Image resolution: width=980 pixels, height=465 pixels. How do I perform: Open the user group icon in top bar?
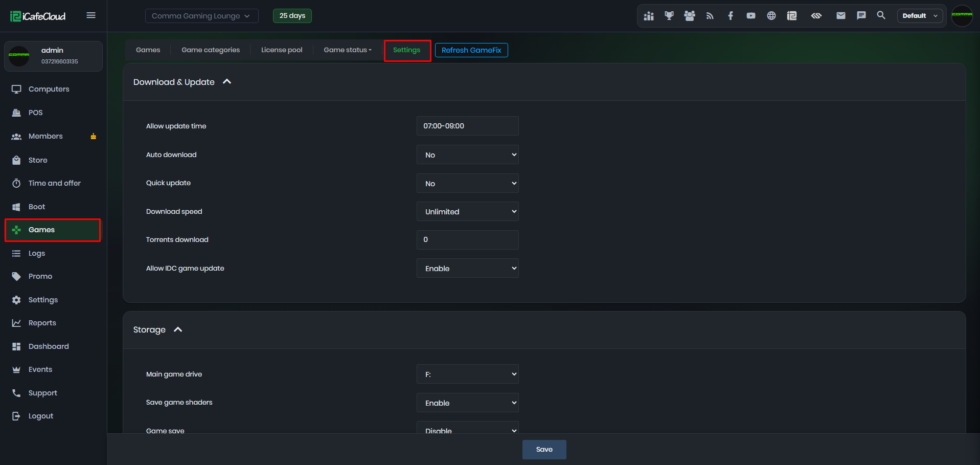coord(690,16)
